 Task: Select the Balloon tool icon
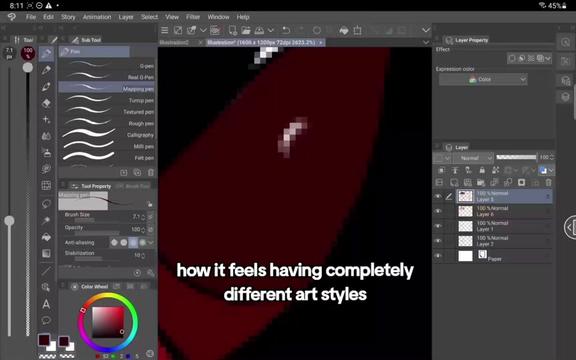(46, 321)
